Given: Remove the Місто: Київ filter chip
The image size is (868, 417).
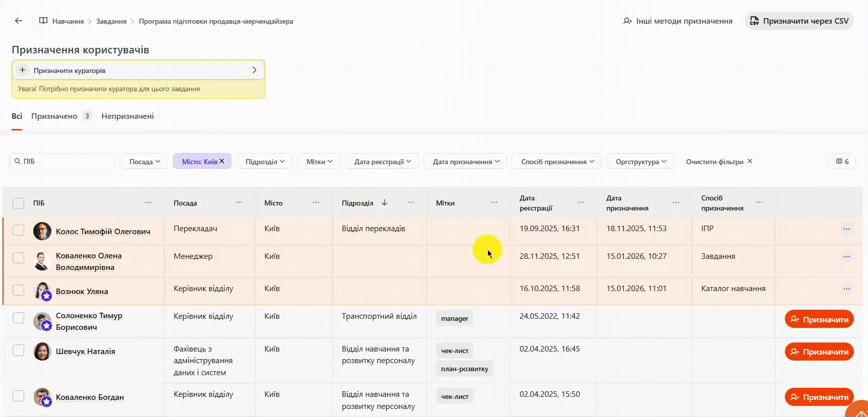Looking at the screenshot, I should (222, 161).
